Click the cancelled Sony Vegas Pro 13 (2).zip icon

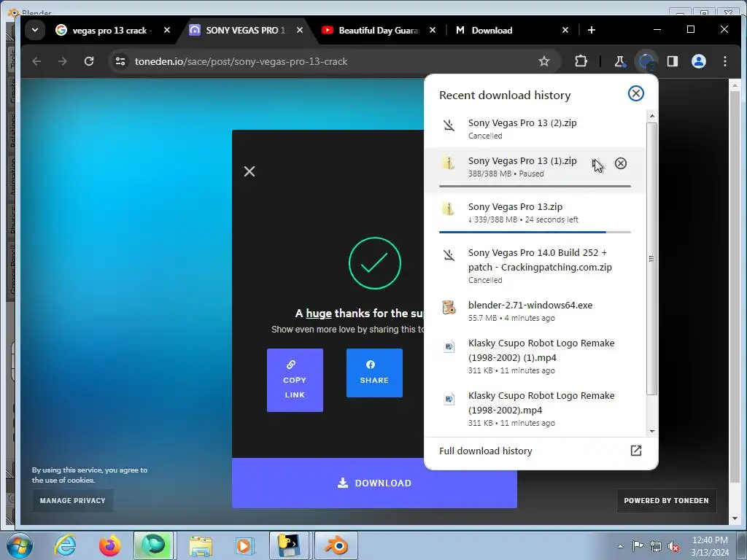tap(449, 125)
